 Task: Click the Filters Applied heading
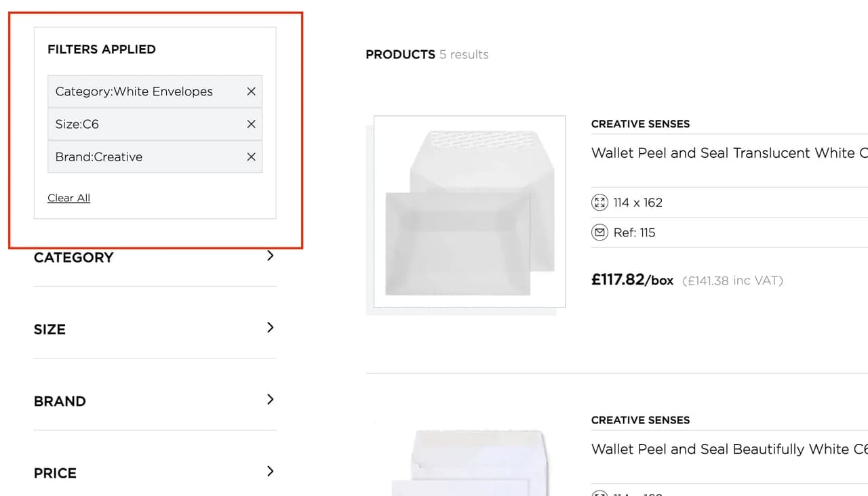pyautogui.click(x=102, y=49)
